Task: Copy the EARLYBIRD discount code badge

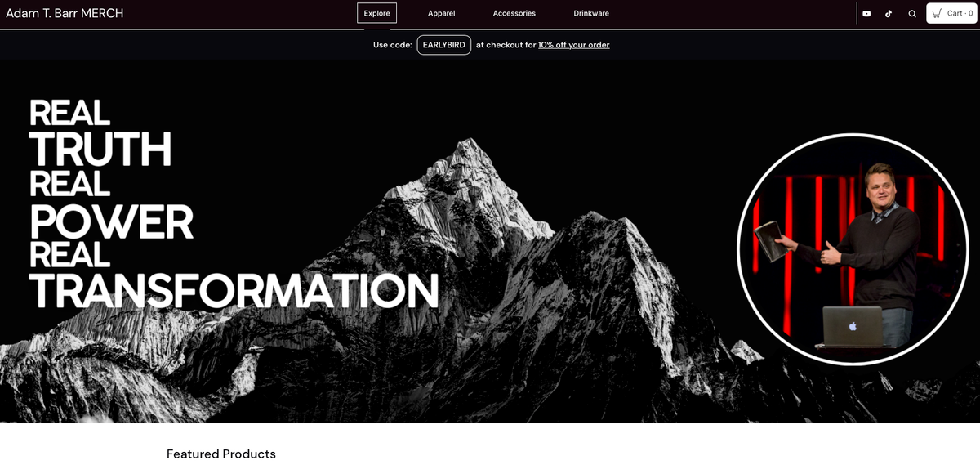Action: 443,45
